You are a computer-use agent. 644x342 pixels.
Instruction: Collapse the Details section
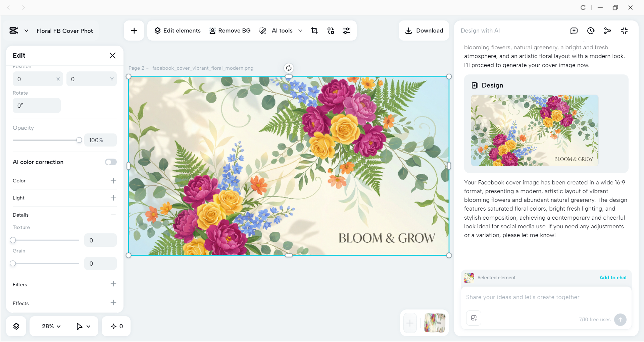[x=113, y=215]
